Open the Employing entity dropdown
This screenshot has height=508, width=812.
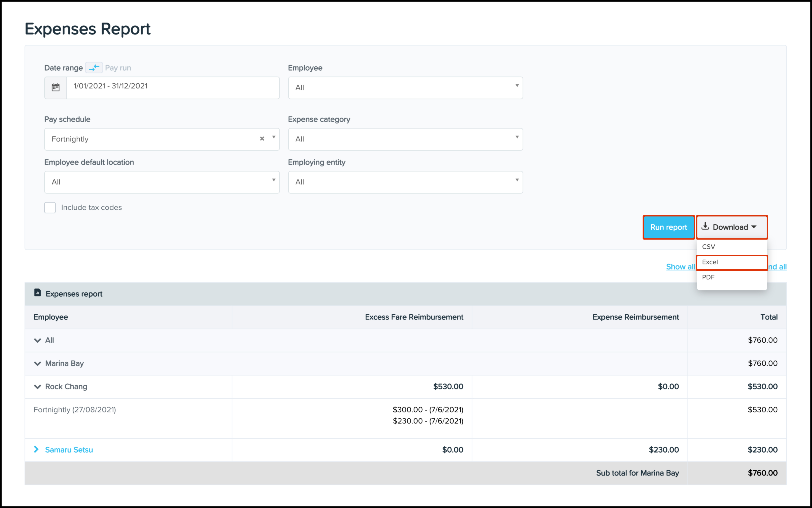[405, 182]
